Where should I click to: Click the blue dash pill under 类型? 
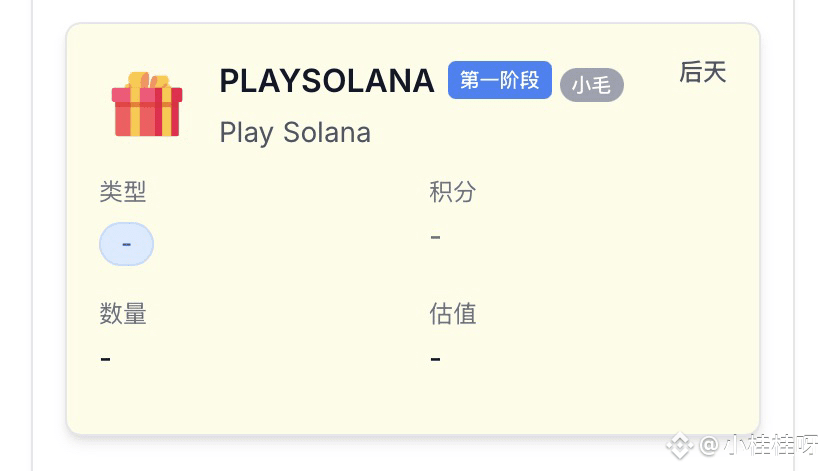pos(126,244)
